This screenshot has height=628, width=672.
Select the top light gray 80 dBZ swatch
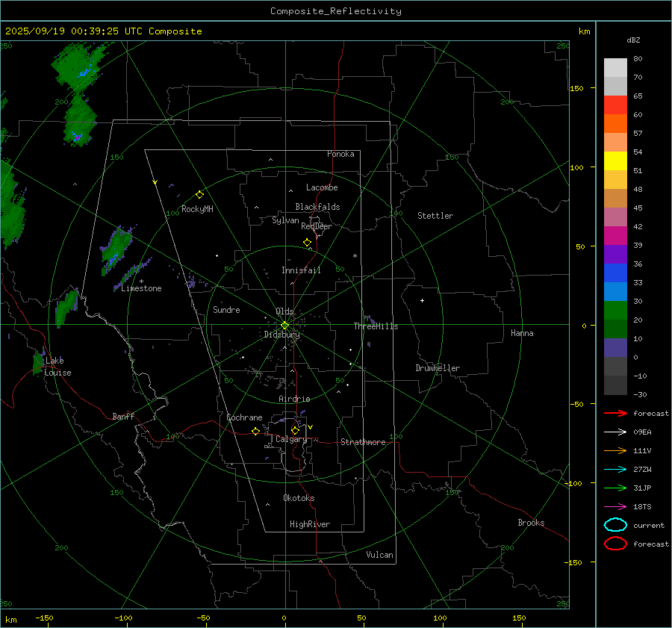pyautogui.click(x=615, y=67)
